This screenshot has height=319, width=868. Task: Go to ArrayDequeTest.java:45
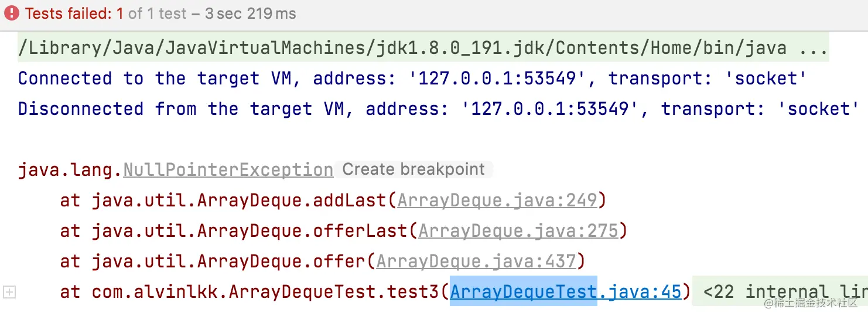[x=566, y=291]
